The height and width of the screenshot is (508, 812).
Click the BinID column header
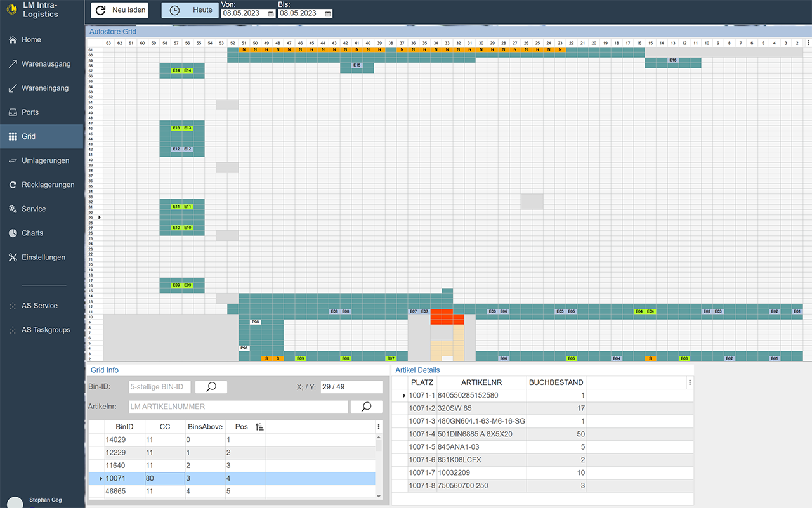(124, 427)
